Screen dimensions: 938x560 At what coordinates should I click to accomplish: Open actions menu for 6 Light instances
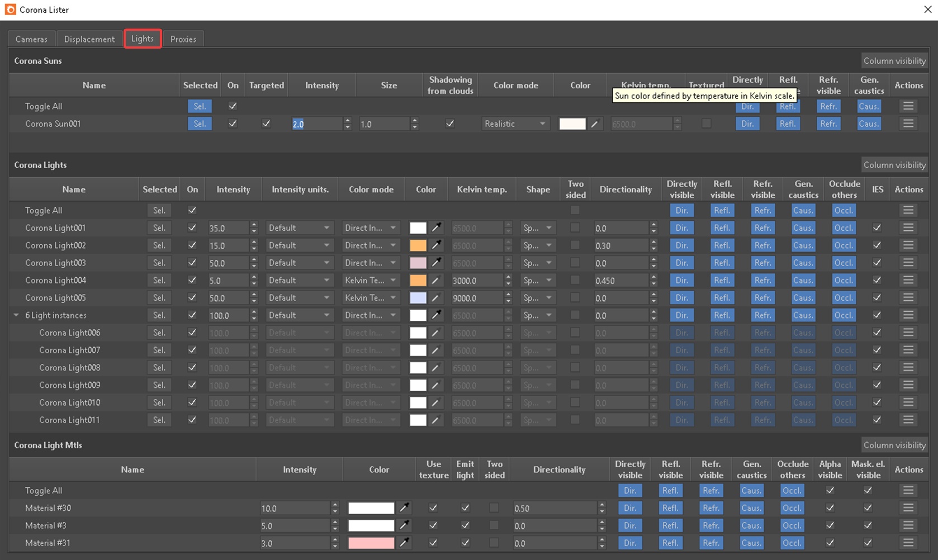908,315
